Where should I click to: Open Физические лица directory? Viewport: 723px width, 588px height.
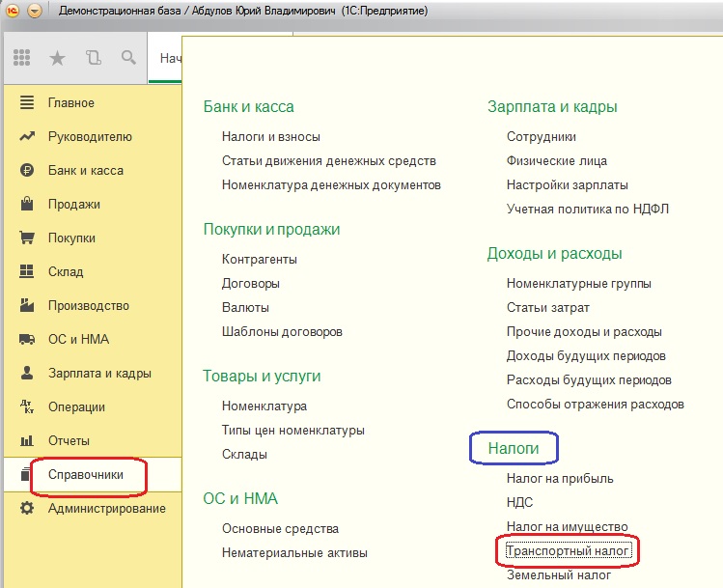[557, 161]
